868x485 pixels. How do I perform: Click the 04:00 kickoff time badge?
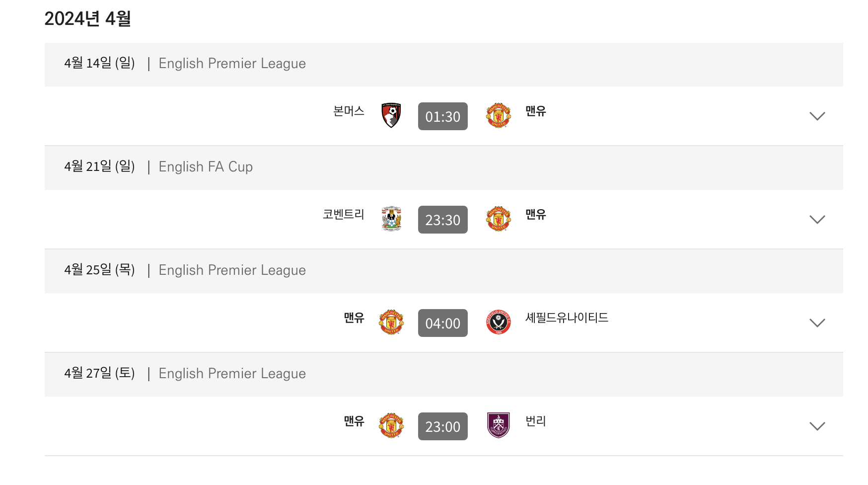(x=443, y=323)
